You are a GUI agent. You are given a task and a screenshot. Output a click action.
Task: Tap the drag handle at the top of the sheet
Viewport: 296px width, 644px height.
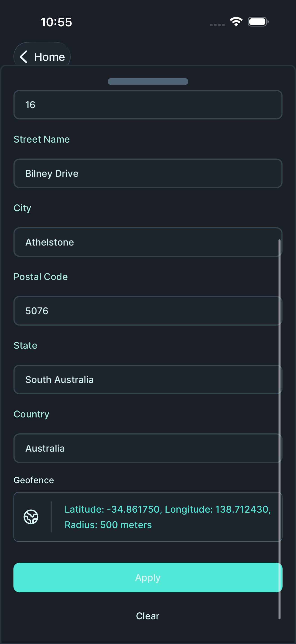[148, 81]
